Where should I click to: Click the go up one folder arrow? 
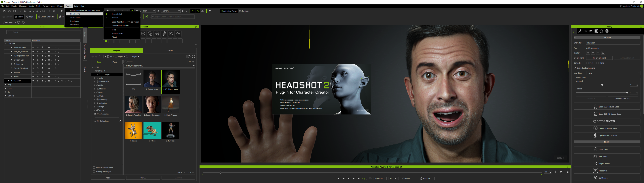point(100,57)
